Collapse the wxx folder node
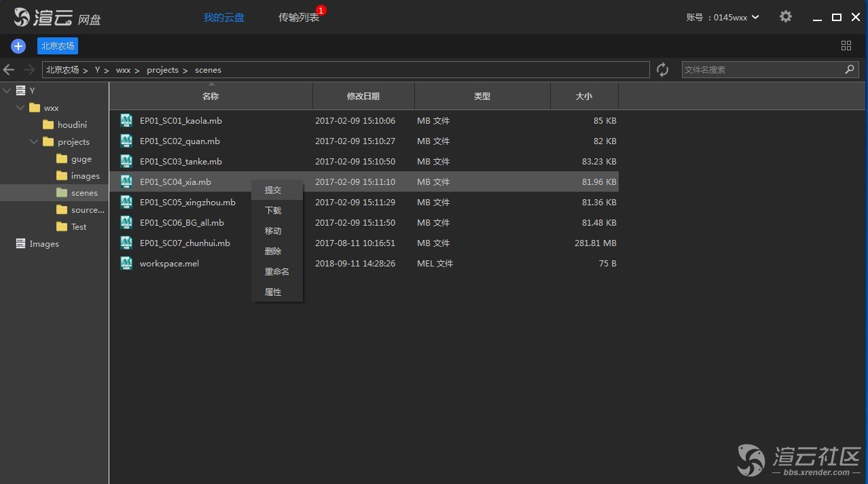The width and height of the screenshot is (868, 484). point(20,108)
